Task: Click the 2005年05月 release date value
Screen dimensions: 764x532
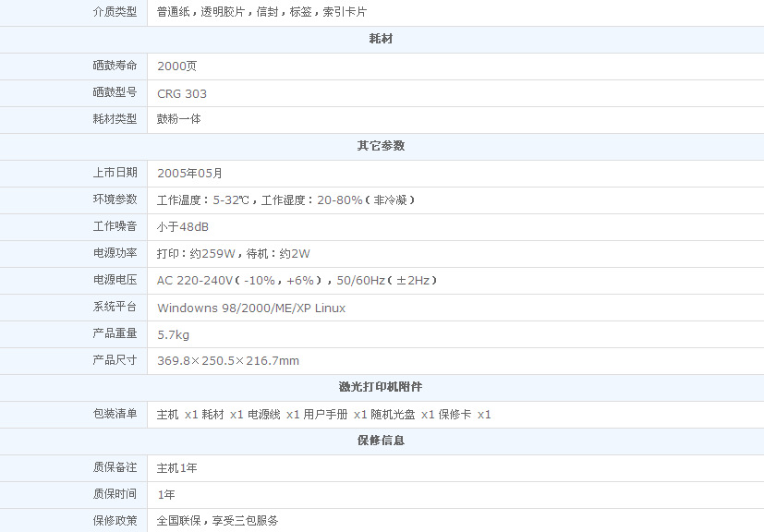Action: pos(189,173)
